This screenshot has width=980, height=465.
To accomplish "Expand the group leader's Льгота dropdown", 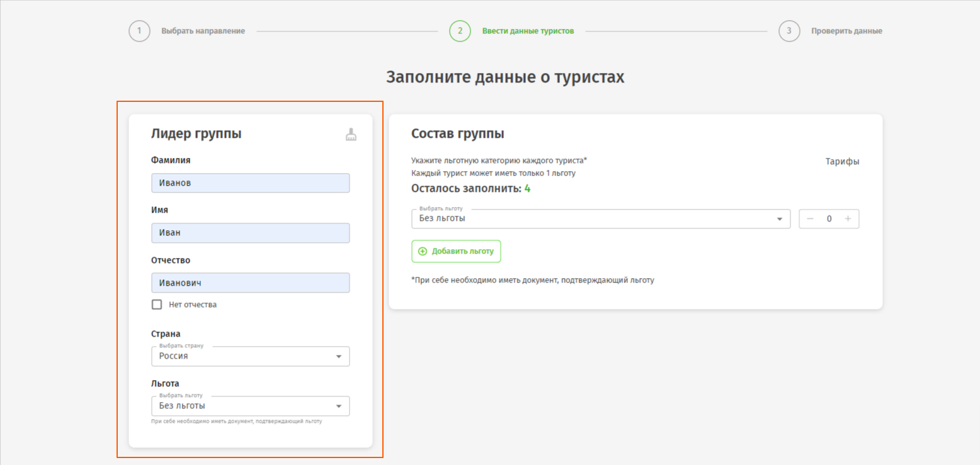I will click(250, 406).
